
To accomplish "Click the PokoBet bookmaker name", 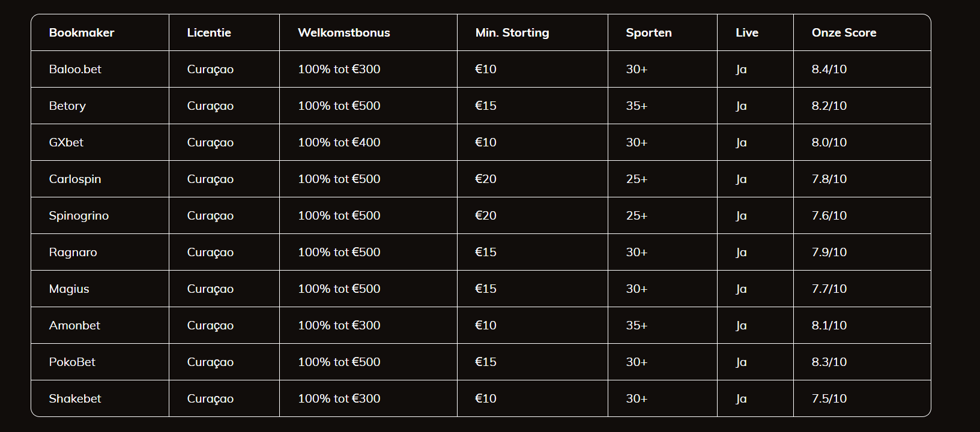I will [72, 362].
